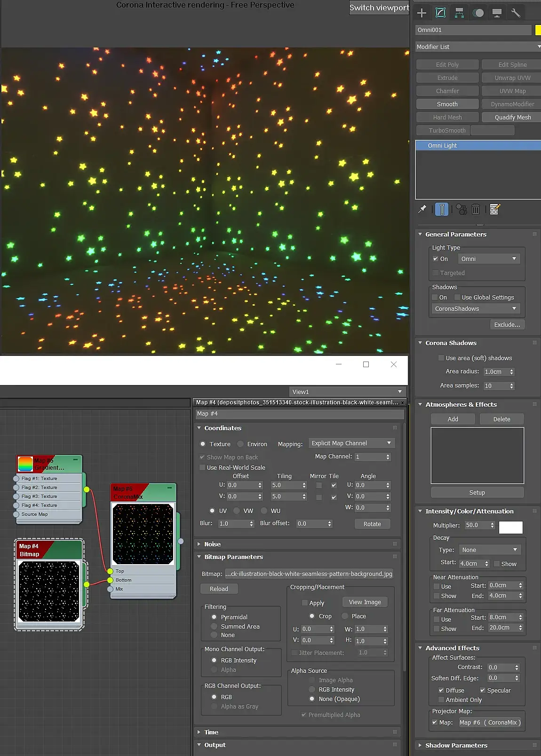Enable Use area (soft) shadows
The image size is (541, 756).
pos(441,358)
